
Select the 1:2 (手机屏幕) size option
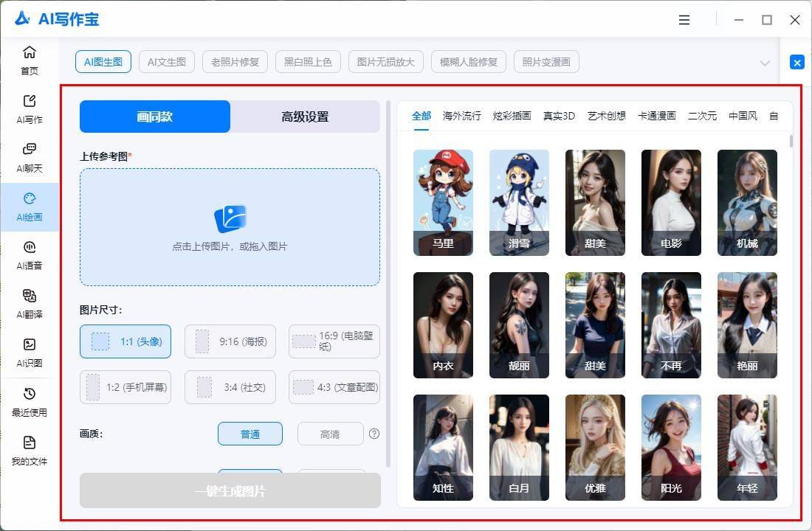point(125,387)
